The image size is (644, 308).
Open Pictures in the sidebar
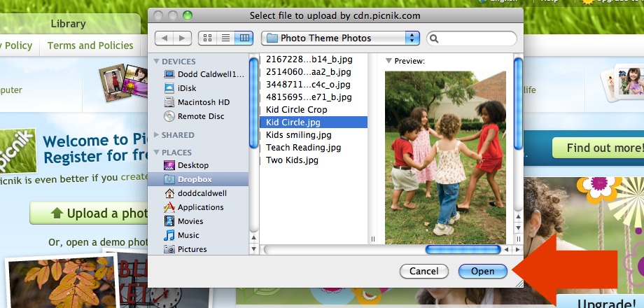(185, 249)
